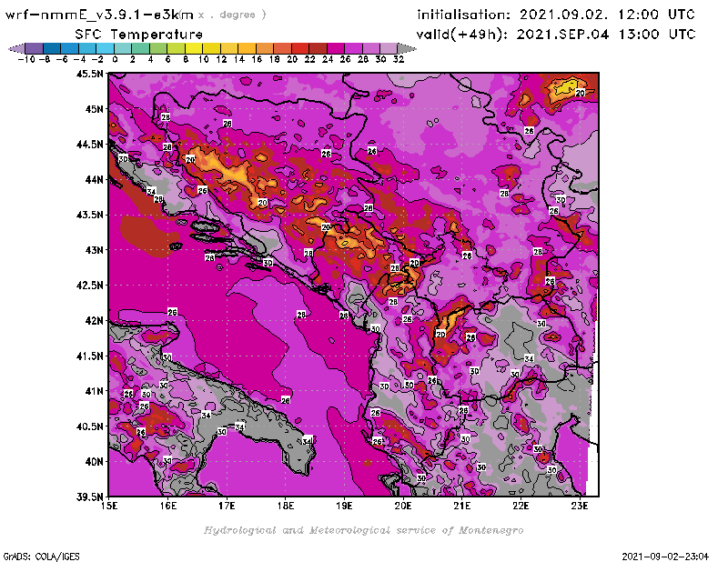This screenshot has height=562, width=728.
Task: Click the '32' value on the legend
Action: (x=399, y=60)
